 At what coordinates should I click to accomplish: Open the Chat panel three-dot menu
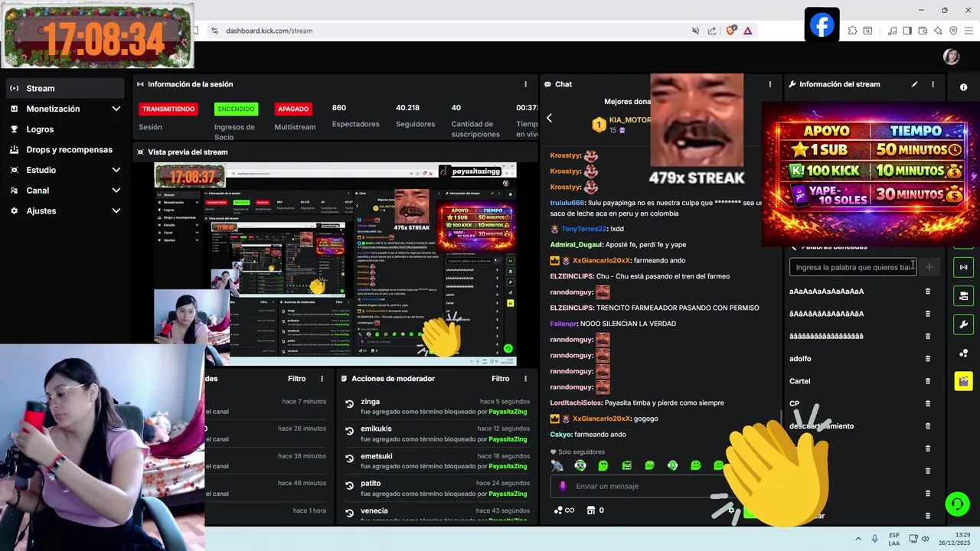point(770,84)
